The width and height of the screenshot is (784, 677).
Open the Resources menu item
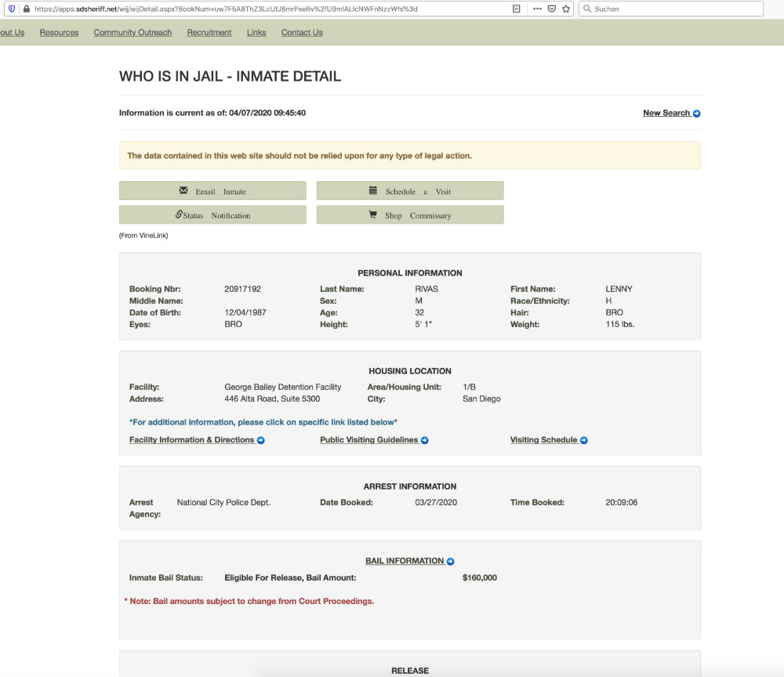point(59,32)
